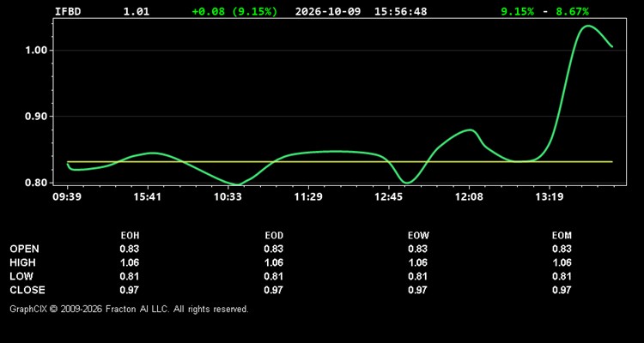Click the EOM close value 0.97
The height and width of the screenshot is (343, 644).
[562, 290]
